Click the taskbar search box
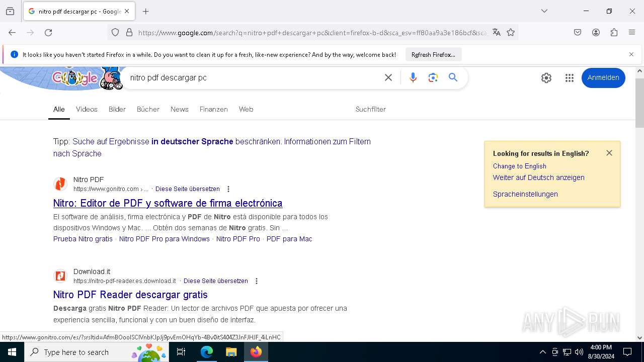 click(x=97, y=352)
